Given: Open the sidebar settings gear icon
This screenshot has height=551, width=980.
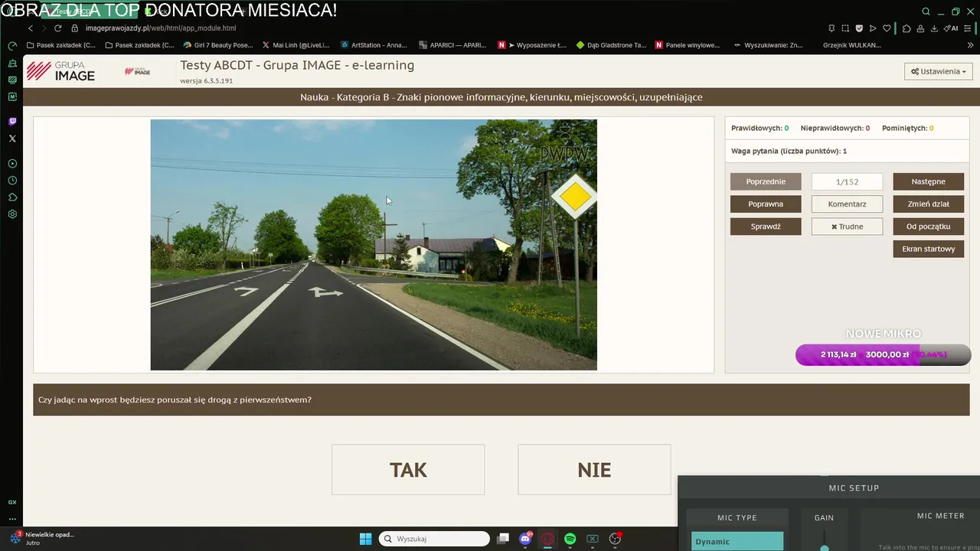Looking at the screenshot, I should pyautogui.click(x=12, y=214).
